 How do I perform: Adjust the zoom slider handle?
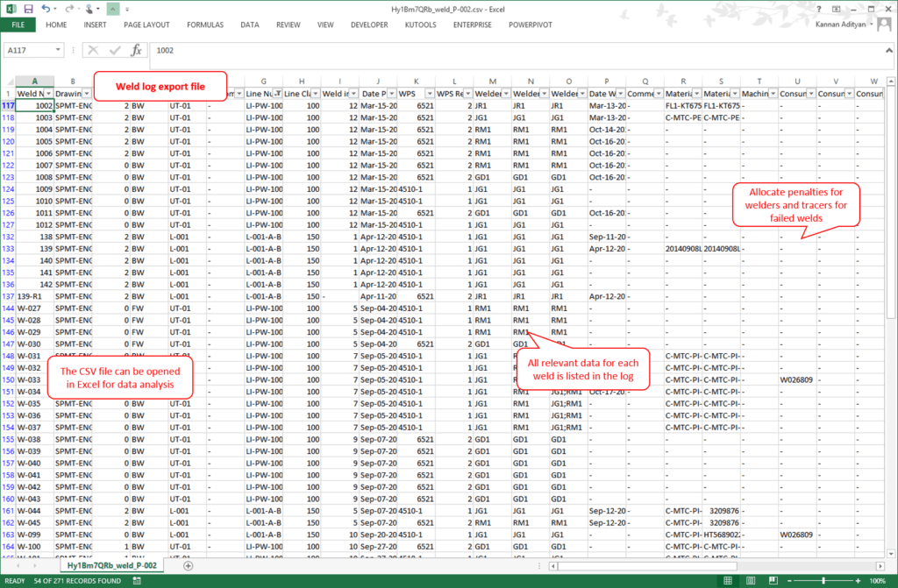point(823,581)
